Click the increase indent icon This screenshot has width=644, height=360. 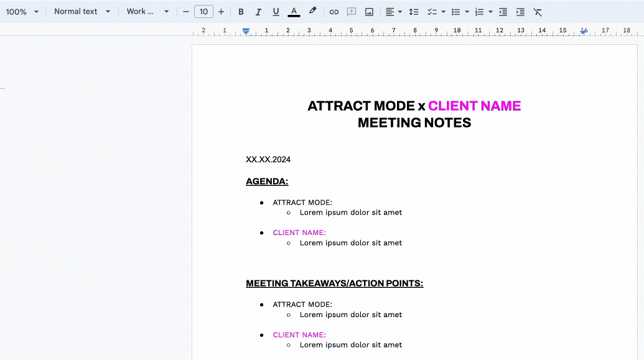point(520,12)
